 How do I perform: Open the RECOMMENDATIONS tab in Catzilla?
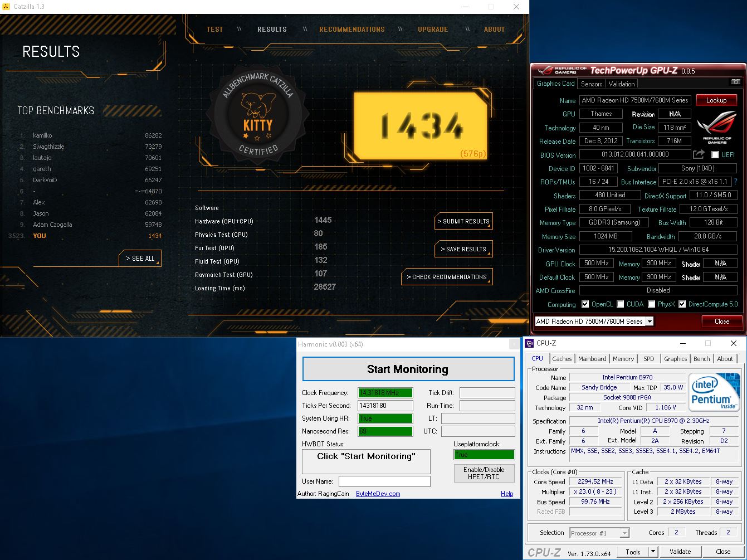[352, 30]
